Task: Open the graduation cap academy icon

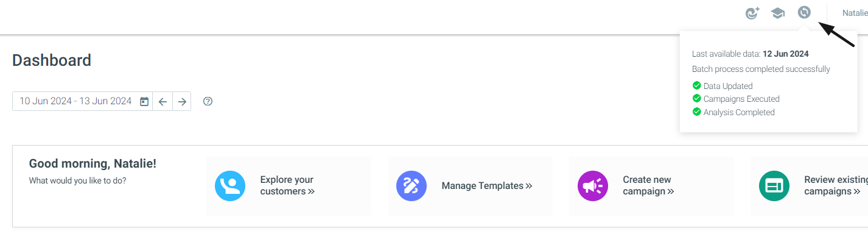Action: tap(778, 13)
